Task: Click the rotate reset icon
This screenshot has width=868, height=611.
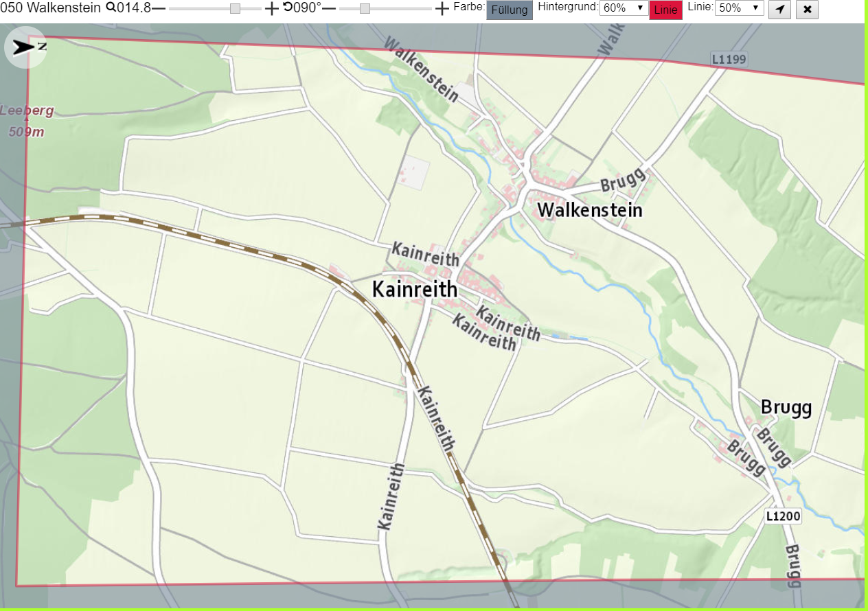Action: [288, 8]
